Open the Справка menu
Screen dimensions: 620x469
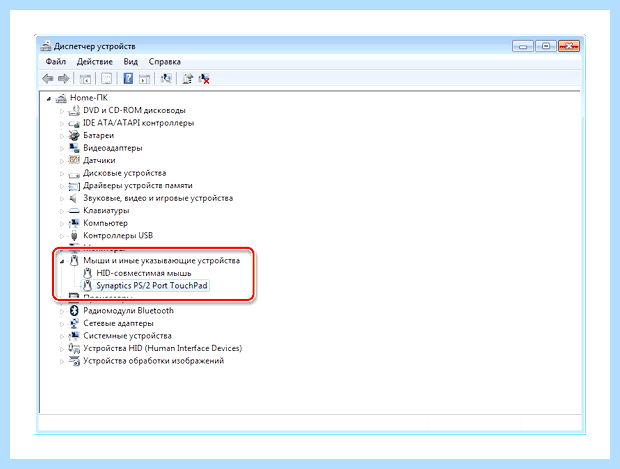point(164,62)
